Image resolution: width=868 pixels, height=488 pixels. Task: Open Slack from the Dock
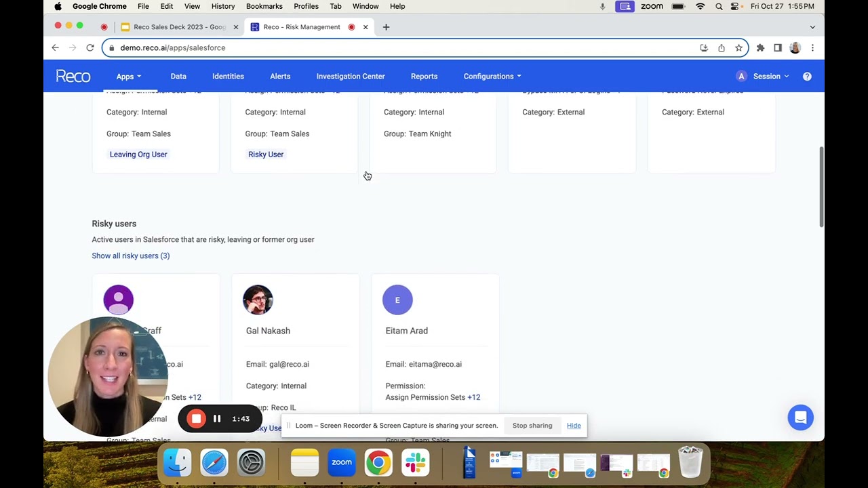click(415, 462)
